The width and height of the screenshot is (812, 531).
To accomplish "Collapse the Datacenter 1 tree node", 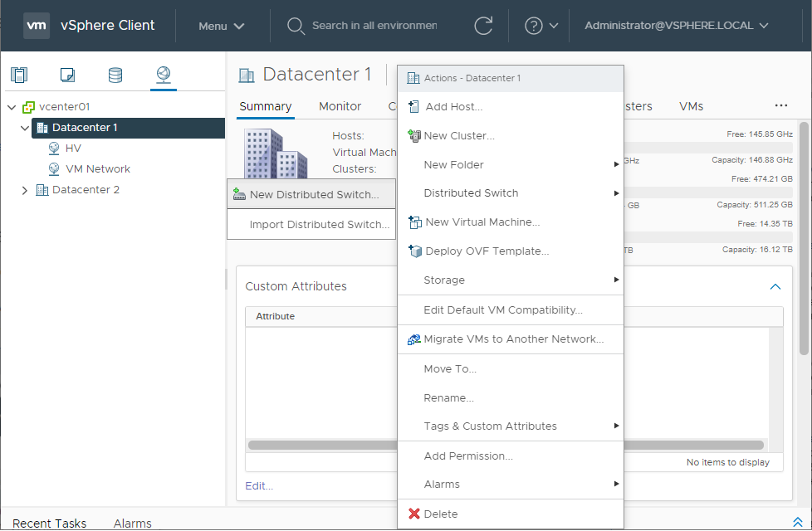I will [24, 128].
